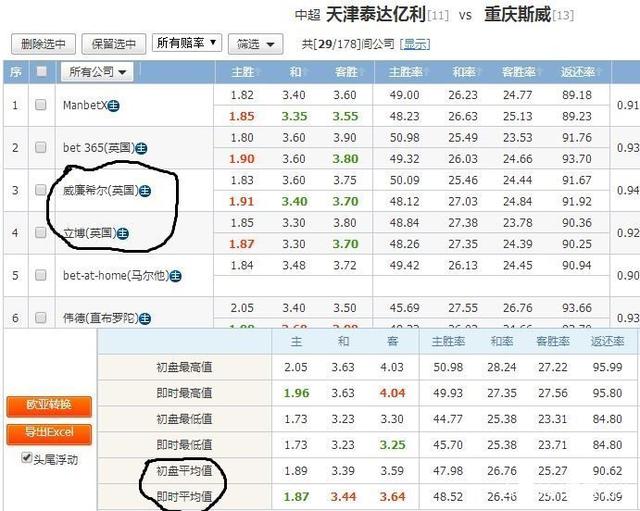Screen dimensions: 640x511
Task: Click the 即时最高值 row label
Action: (184, 393)
